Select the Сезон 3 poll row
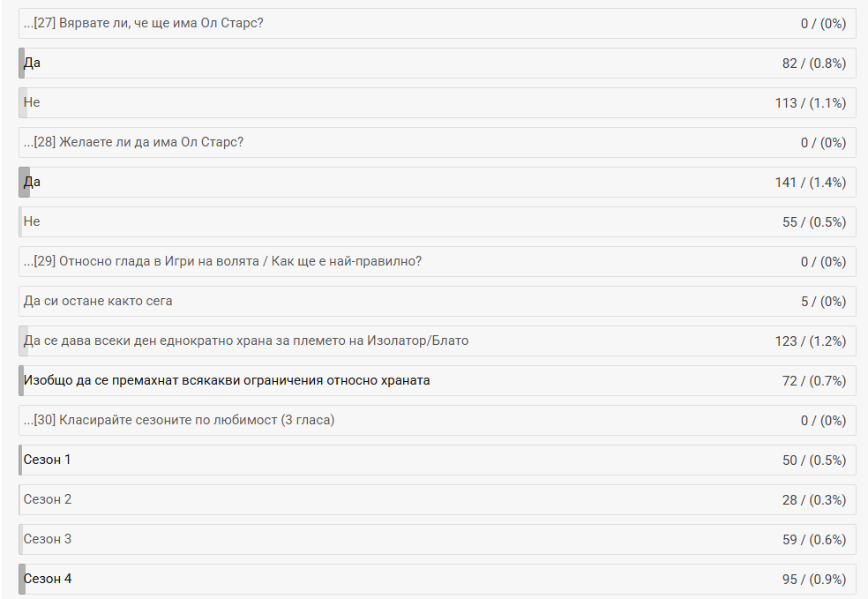This screenshot has width=868, height=599. click(48, 539)
